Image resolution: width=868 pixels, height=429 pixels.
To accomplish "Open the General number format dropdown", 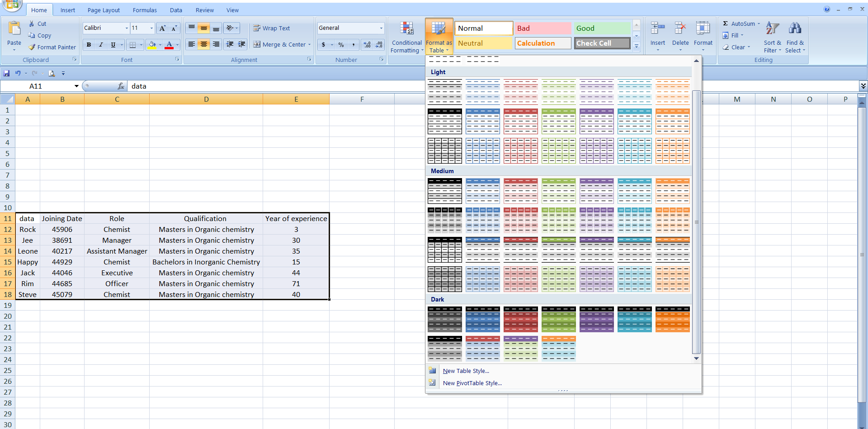I will tap(381, 28).
